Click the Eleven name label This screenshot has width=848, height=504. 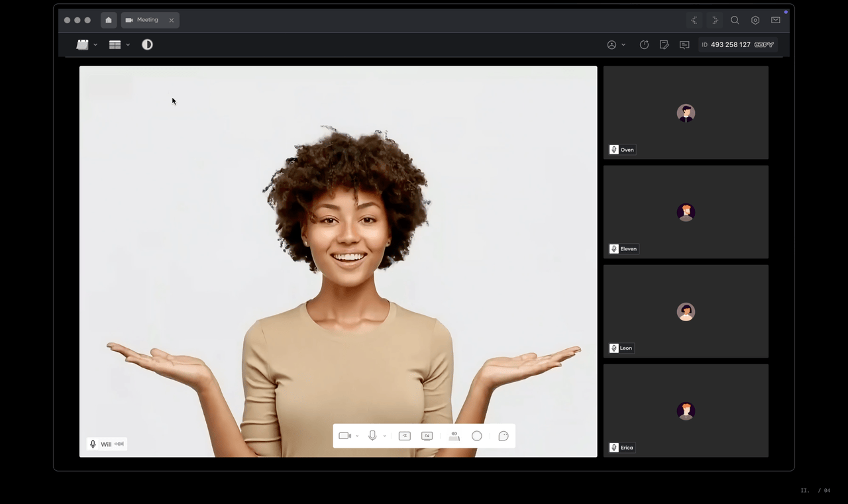point(629,249)
